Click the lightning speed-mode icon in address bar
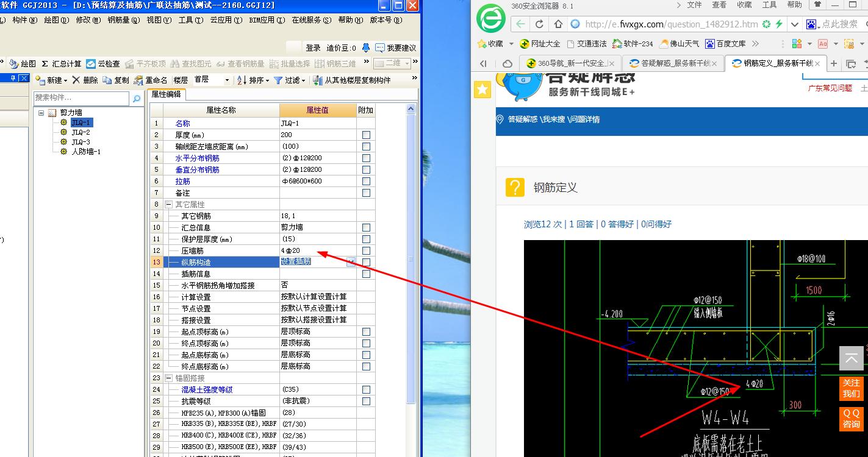 [x=778, y=24]
